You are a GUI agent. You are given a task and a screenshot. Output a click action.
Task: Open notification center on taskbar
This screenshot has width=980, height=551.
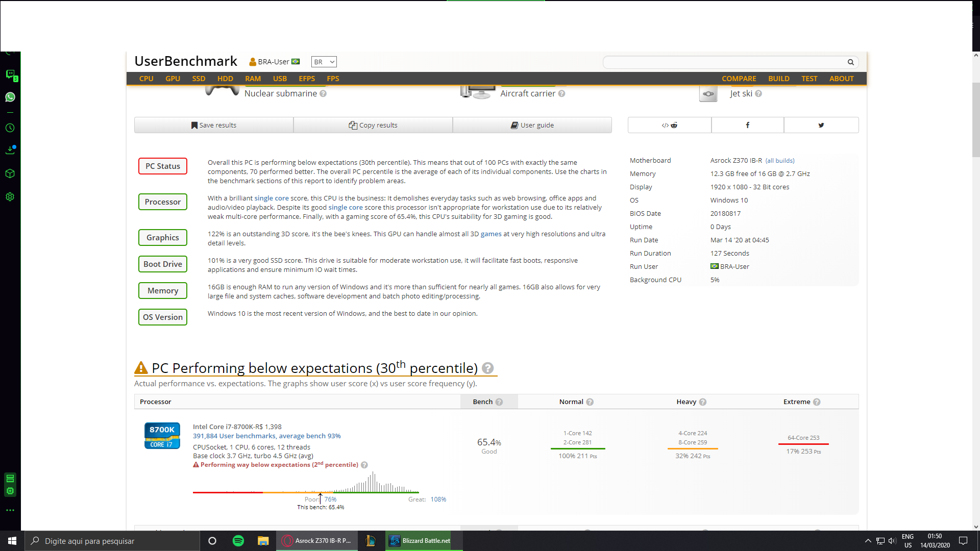[x=963, y=541]
